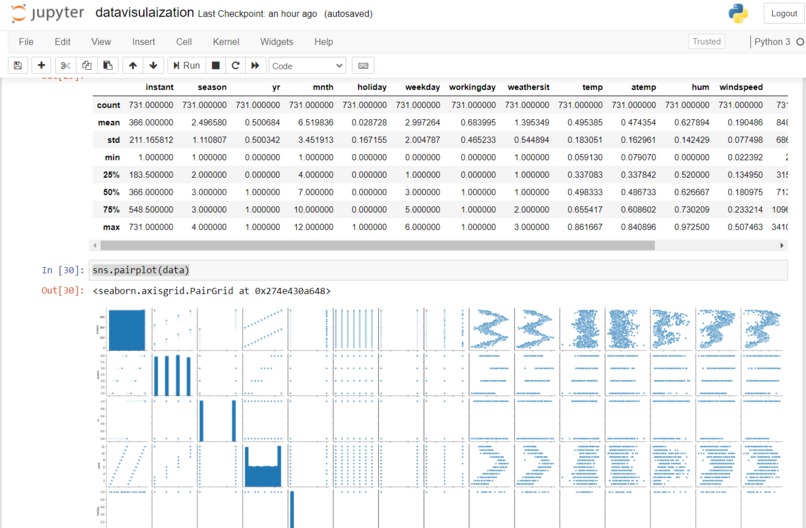The height and width of the screenshot is (528, 806).
Task: Open the Kernel menu
Action: pyautogui.click(x=226, y=42)
